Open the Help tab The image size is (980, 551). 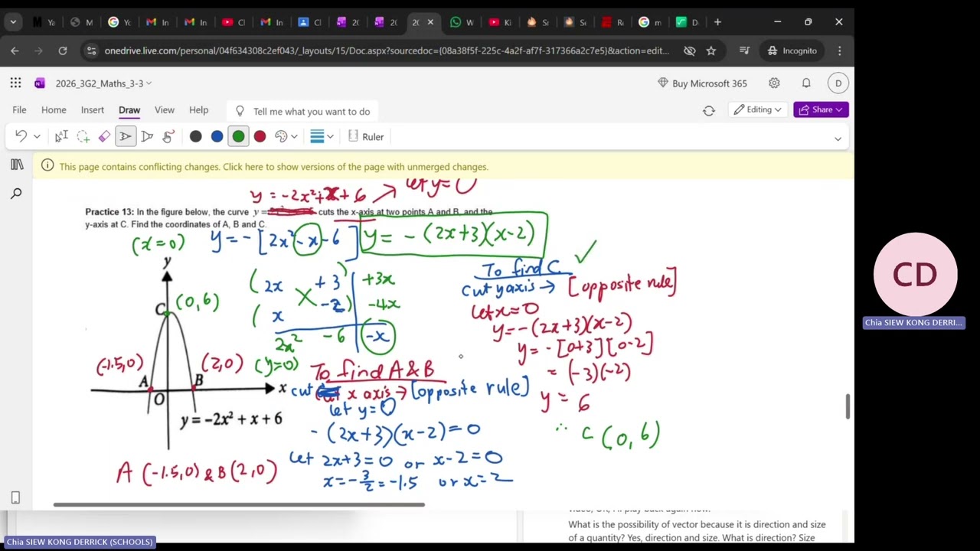pos(198,110)
